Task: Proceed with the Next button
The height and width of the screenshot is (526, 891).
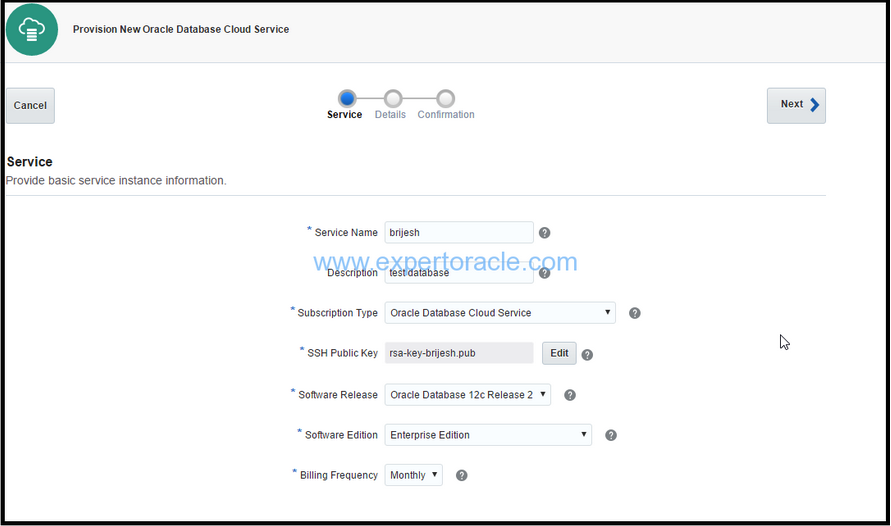Action: [x=796, y=106]
